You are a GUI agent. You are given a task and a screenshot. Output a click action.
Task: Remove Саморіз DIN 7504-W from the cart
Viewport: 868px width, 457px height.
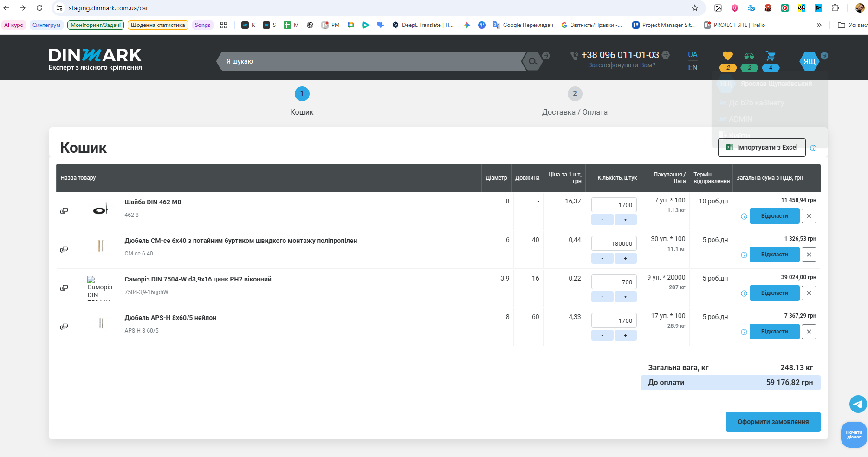[x=809, y=293]
